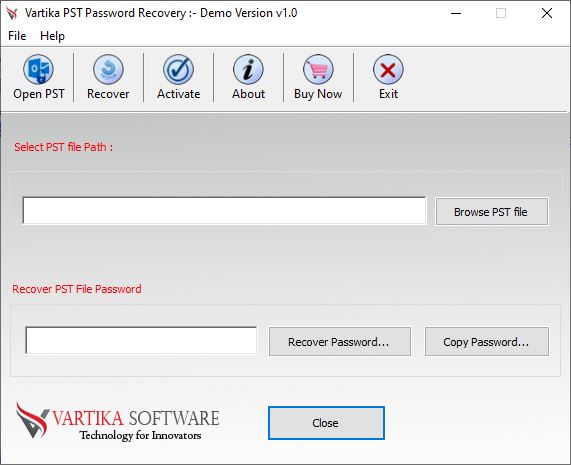Open the File menu
Image resolution: width=571 pixels, height=465 pixels.
pyautogui.click(x=17, y=36)
